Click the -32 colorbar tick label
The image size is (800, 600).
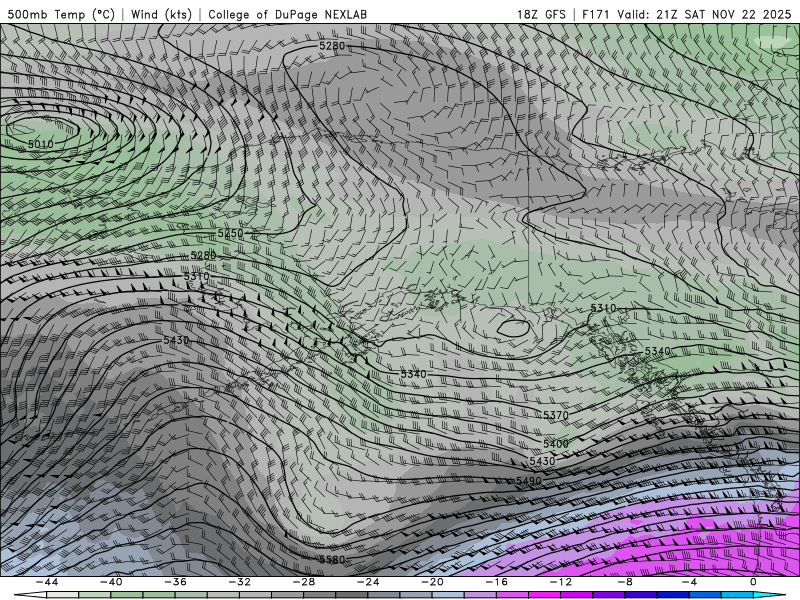pos(240,582)
